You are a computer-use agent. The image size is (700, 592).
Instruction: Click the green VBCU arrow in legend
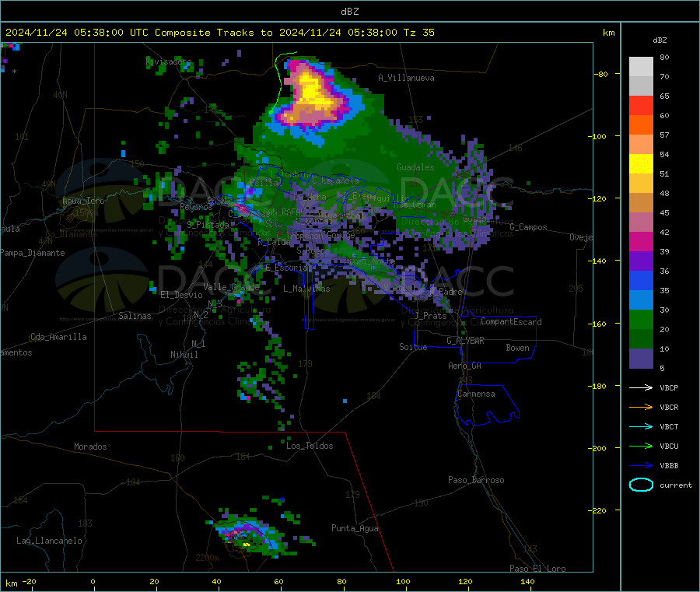click(x=641, y=446)
